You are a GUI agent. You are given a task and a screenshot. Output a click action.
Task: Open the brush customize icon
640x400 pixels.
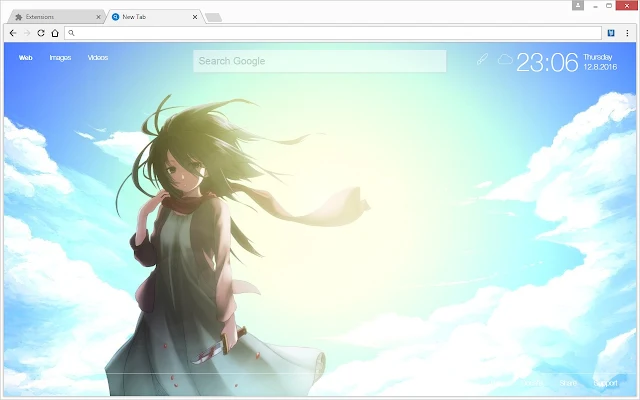pyautogui.click(x=482, y=60)
